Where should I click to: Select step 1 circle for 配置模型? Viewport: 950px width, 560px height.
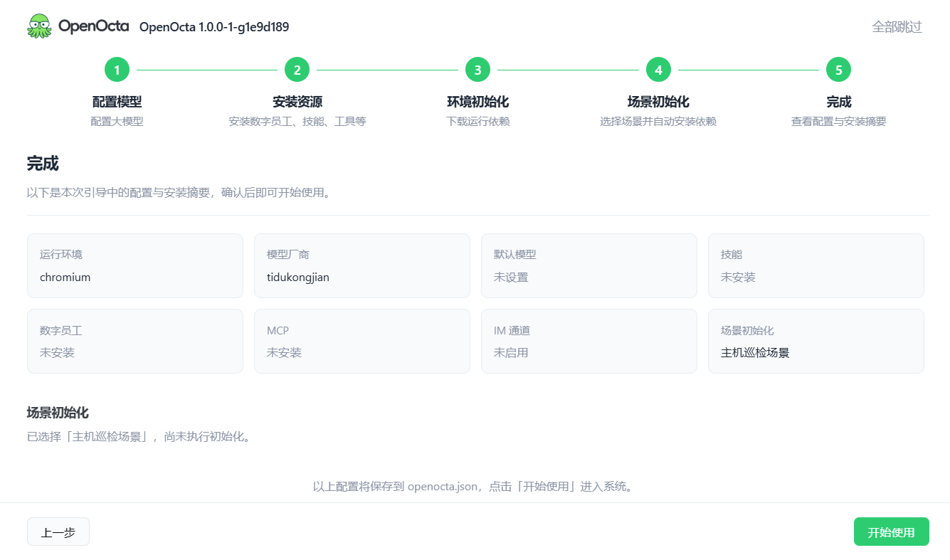(117, 70)
